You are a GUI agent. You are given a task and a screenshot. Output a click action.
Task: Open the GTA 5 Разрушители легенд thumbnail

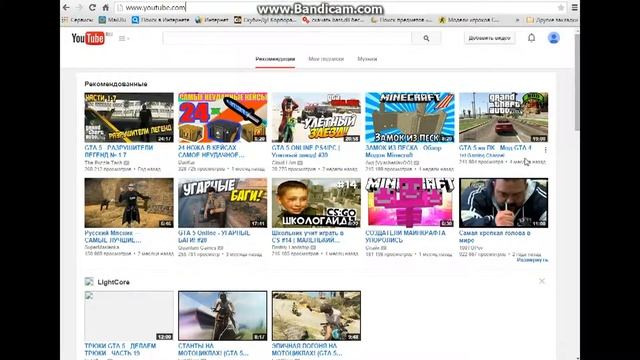[129, 118]
